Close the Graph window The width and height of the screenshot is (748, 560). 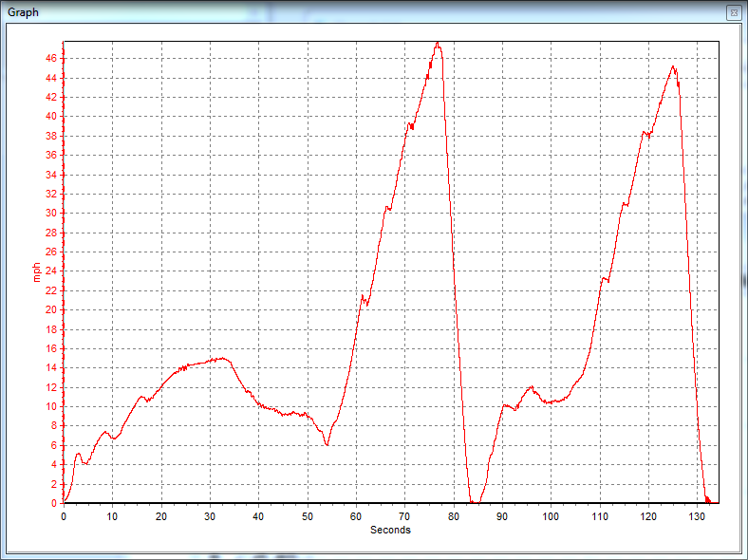pyautogui.click(x=733, y=12)
